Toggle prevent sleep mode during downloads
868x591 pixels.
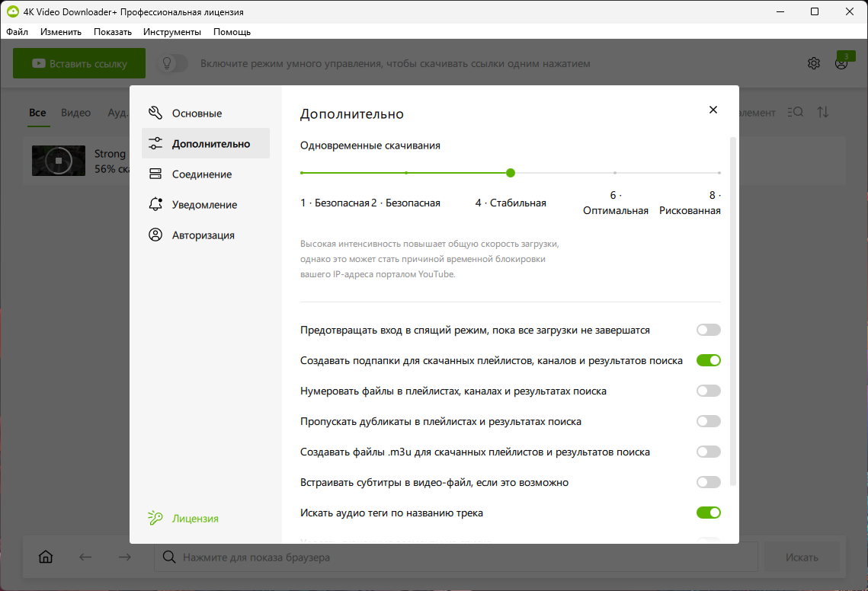(x=709, y=330)
